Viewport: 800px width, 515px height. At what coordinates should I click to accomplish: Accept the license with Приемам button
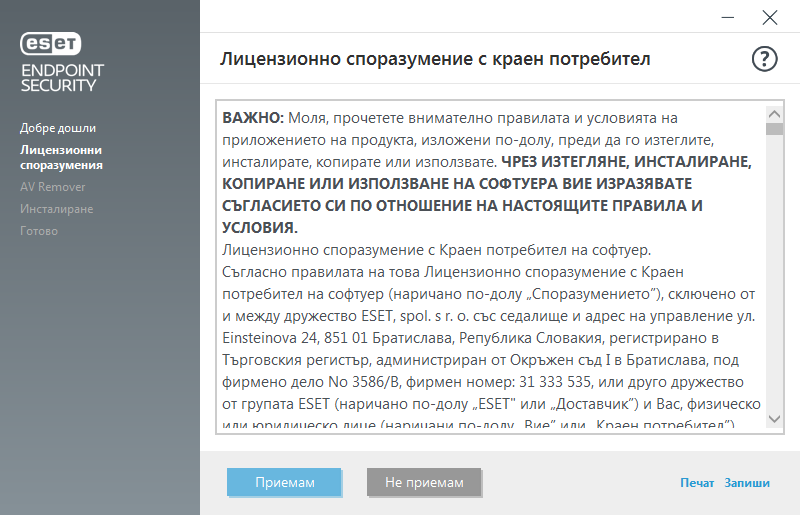point(284,482)
